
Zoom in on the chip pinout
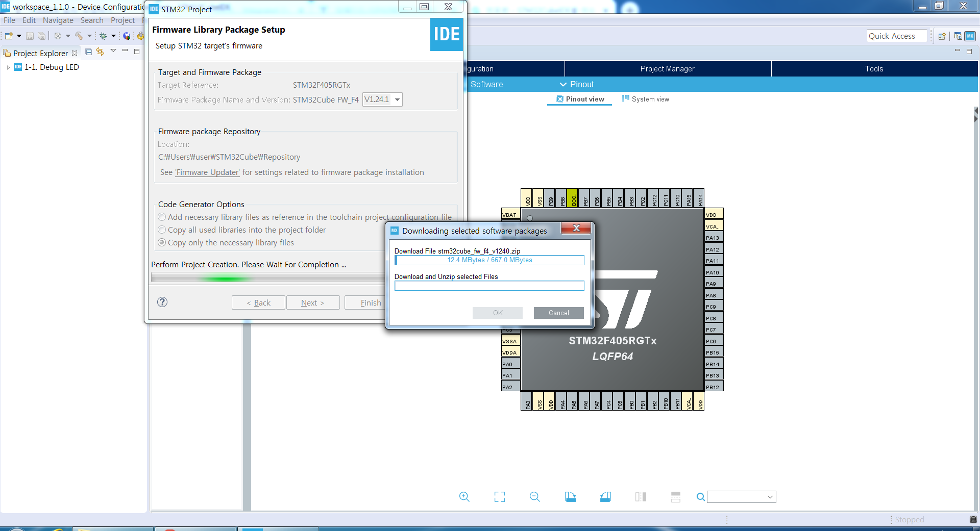[x=464, y=496]
